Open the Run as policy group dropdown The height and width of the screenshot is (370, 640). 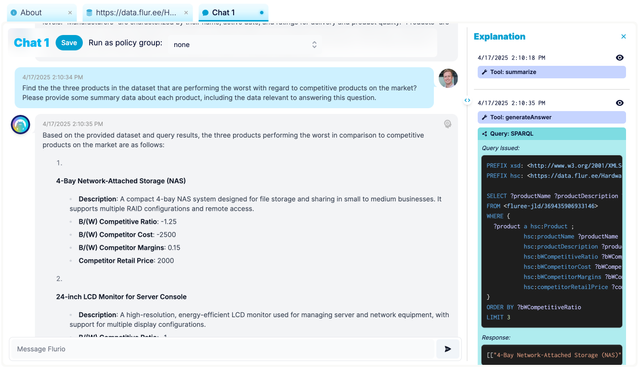244,44
